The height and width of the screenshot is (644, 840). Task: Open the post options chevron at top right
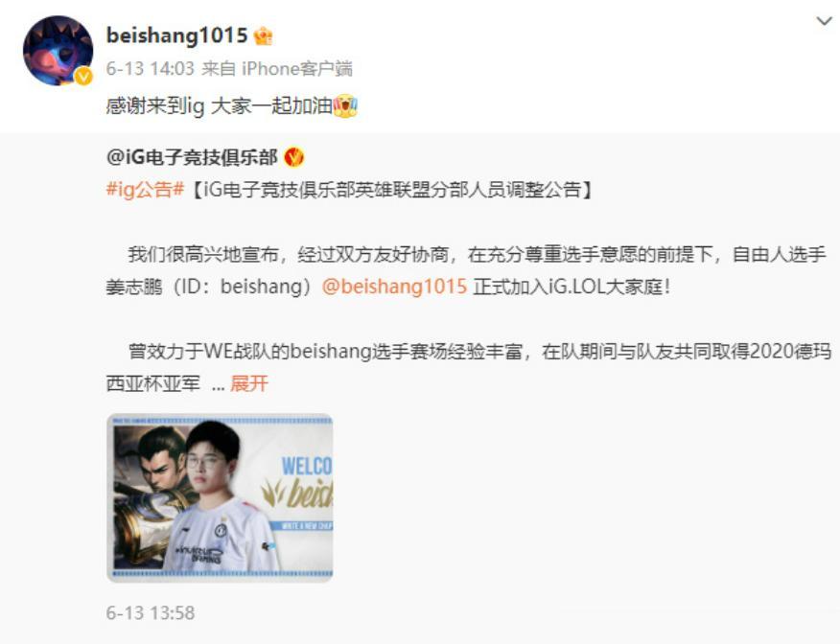coord(824,21)
